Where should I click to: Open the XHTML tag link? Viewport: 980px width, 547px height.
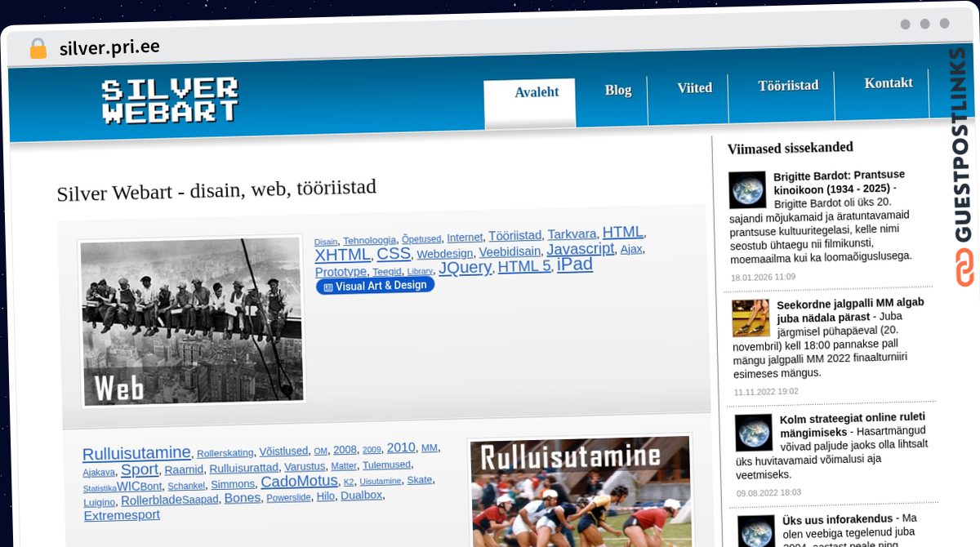[343, 255]
